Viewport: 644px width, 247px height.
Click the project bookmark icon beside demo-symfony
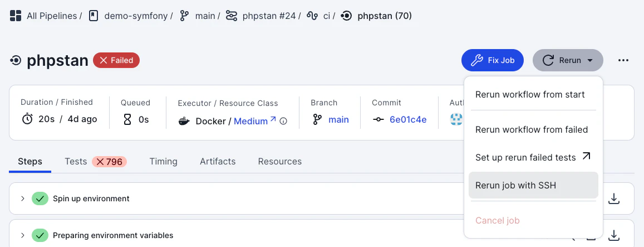(x=94, y=16)
